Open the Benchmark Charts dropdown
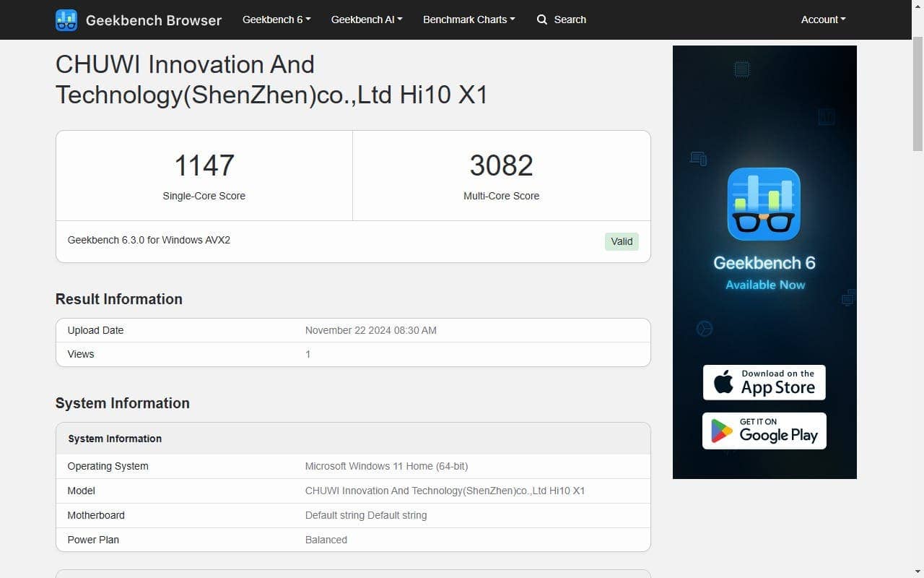 (469, 20)
